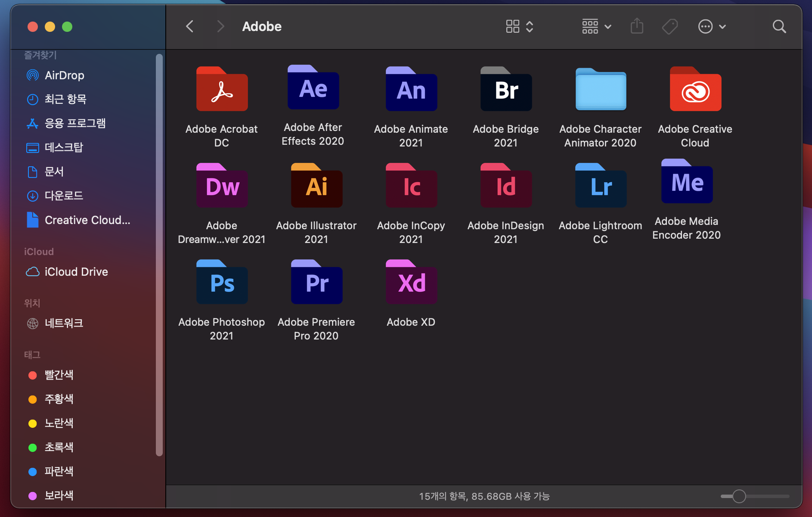Screen dimensions: 812x517
Task: Click the sidebar vertical scrollbar
Action: pyautogui.click(x=159, y=254)
